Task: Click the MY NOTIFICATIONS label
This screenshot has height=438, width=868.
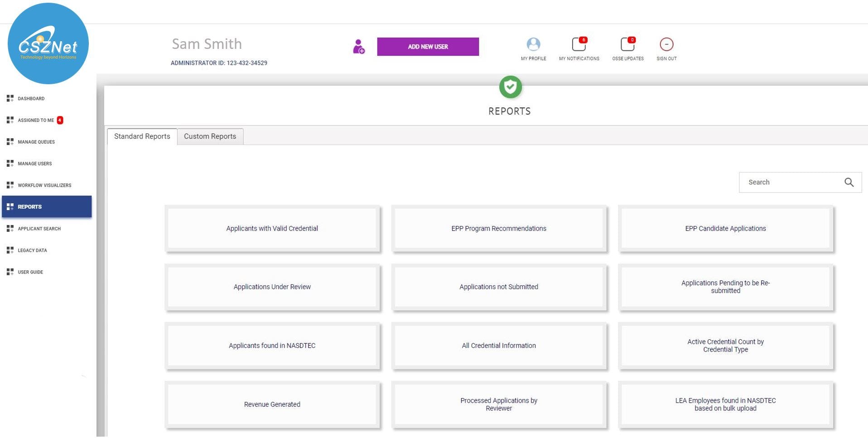Action: (579, 58)
